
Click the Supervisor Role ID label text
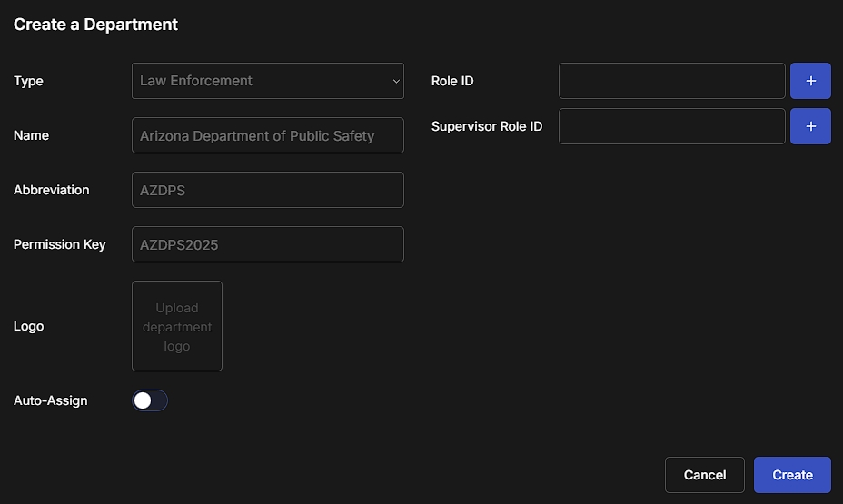coord(487,126)
